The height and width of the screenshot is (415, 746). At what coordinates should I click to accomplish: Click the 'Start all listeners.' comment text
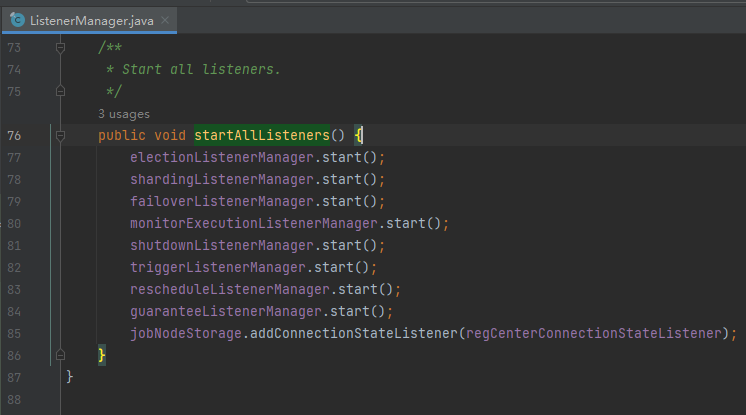[x=201, y=69]
